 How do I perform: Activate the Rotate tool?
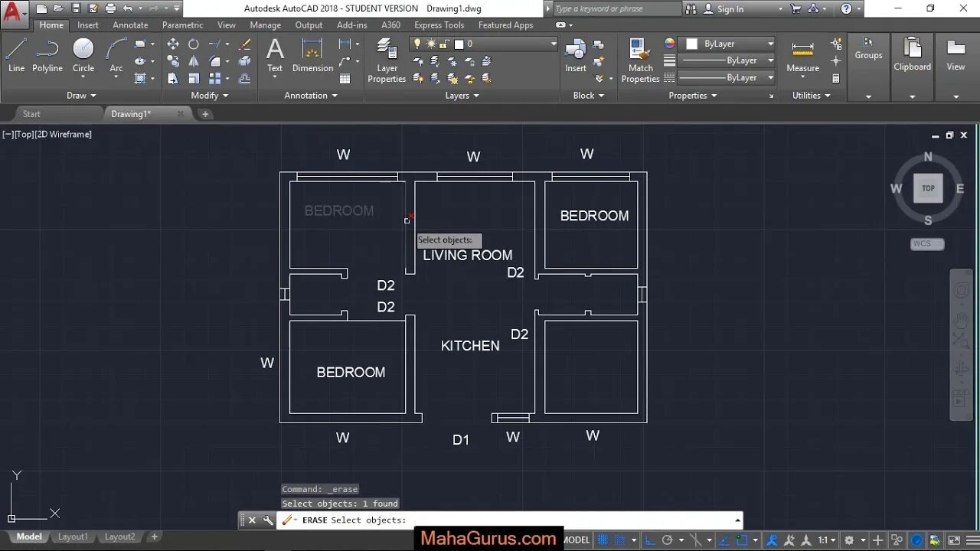point(194,44)
